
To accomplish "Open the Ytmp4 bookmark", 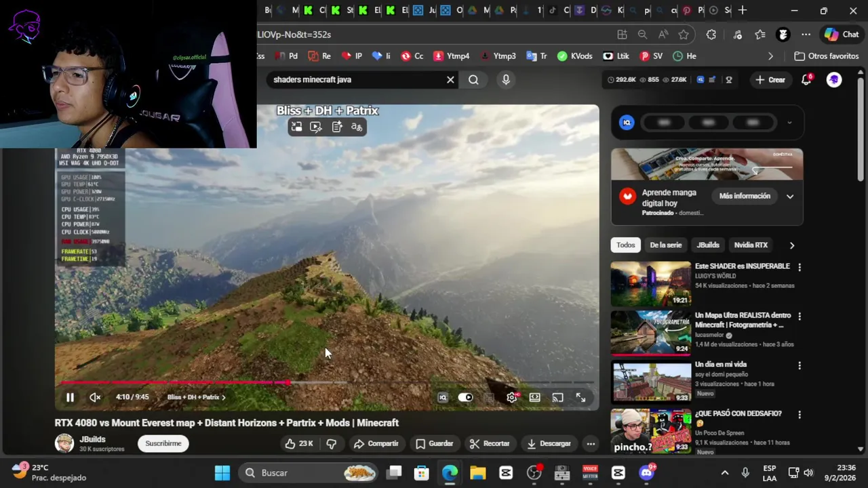I will (452, 56).
